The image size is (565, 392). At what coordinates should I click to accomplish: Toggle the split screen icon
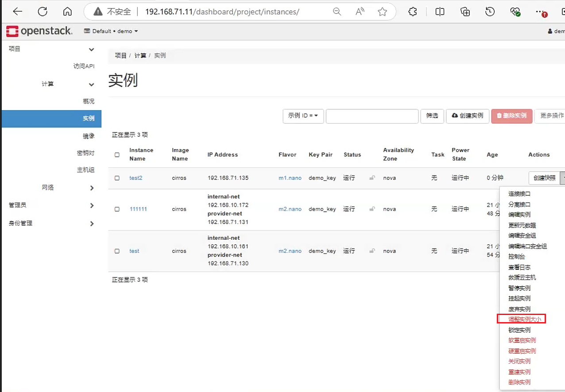(x=440, y=12)
